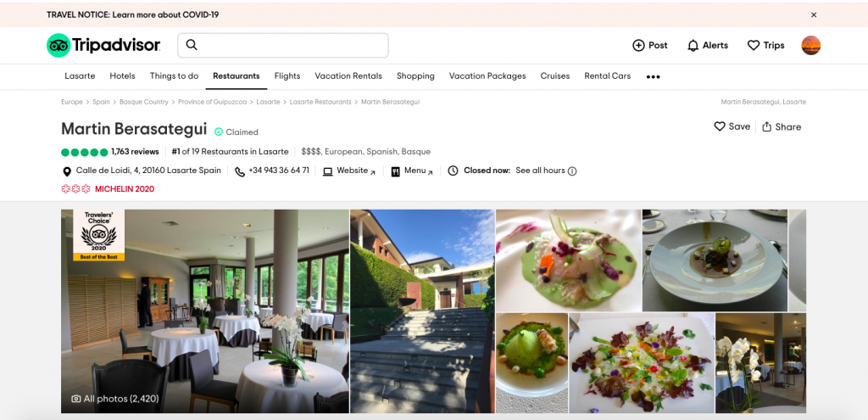Image resolution: width=868 pixels, height=420 pixels.
Task: Switch to the Hotels tab
Action: (122, 76)
